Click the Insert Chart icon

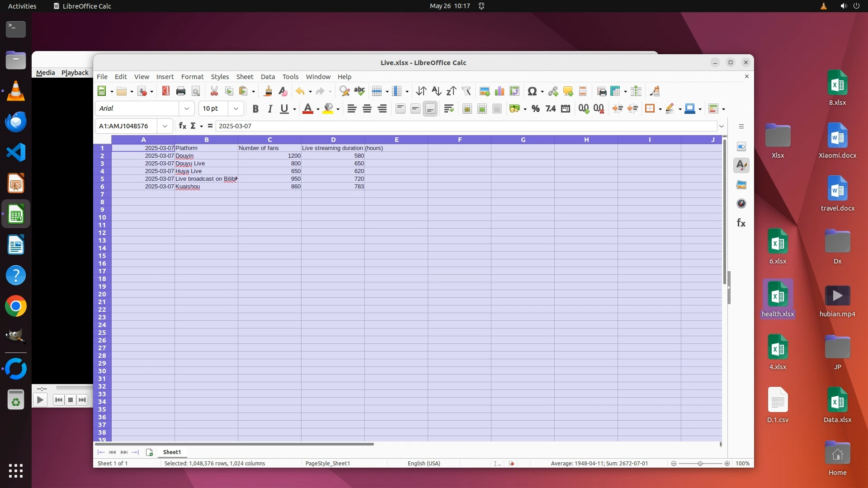pyautogui.click(x=500, y=91)
